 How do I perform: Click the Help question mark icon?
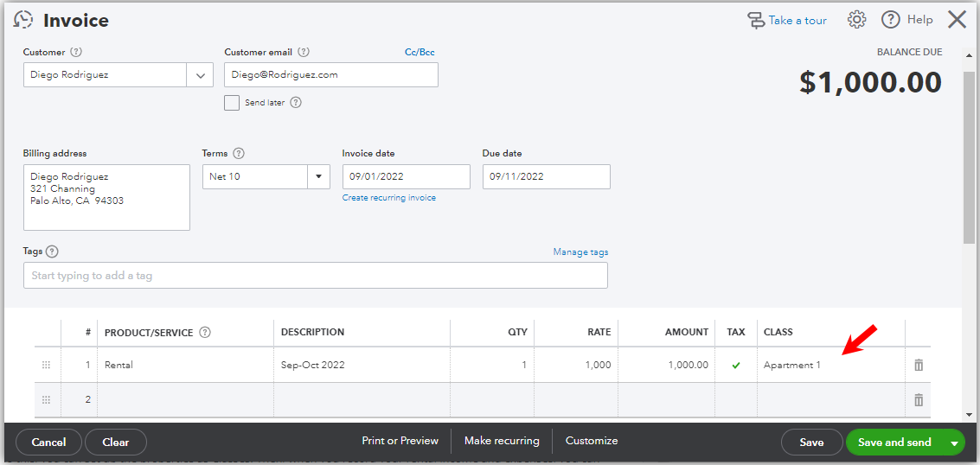[891, 20]
